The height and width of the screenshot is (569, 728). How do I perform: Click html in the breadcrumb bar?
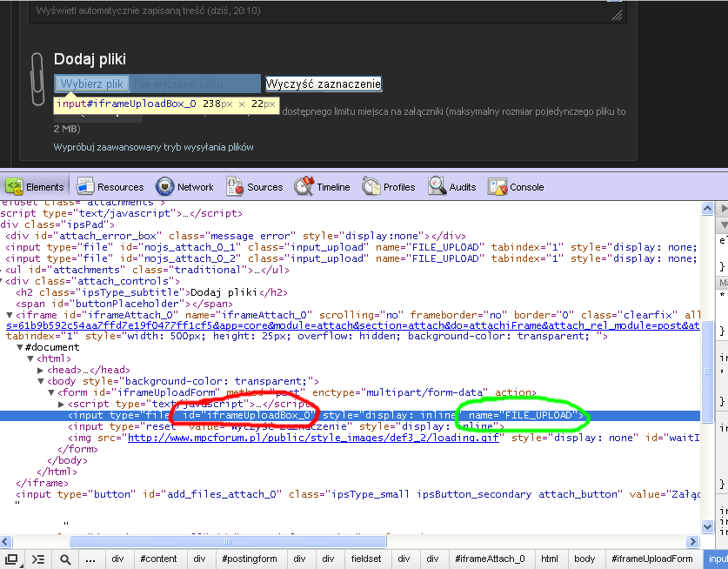point(549,559)
